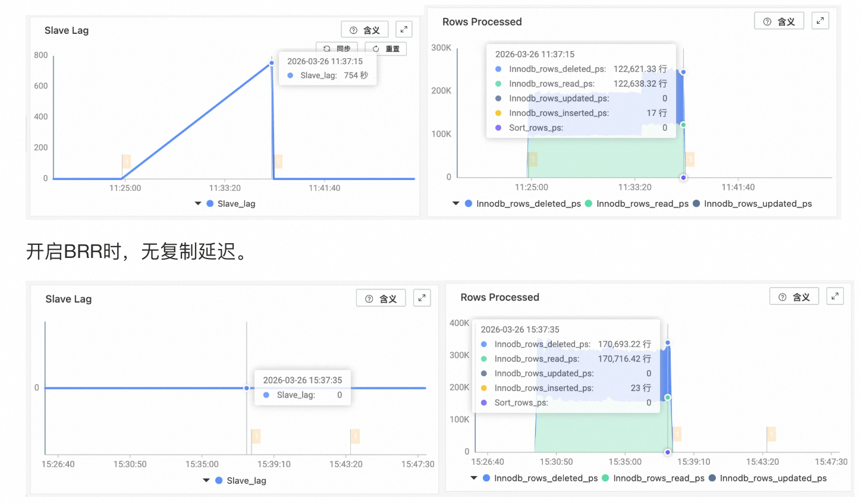
Task: Expand legend arrow in bottom Rows Processed chart
Action: tap(474, 478)
